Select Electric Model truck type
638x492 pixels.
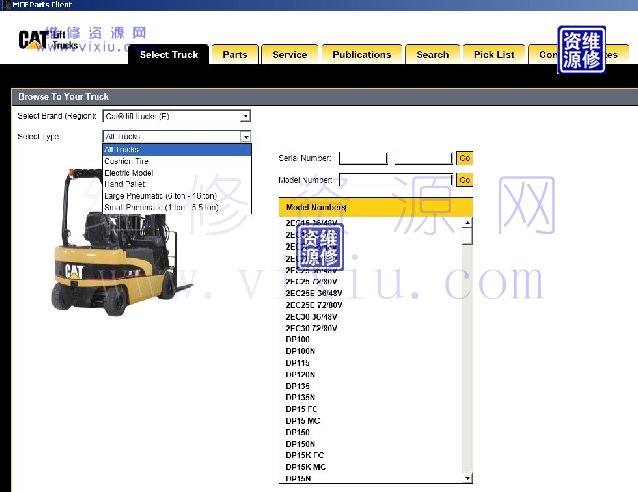tap(177, 173)
